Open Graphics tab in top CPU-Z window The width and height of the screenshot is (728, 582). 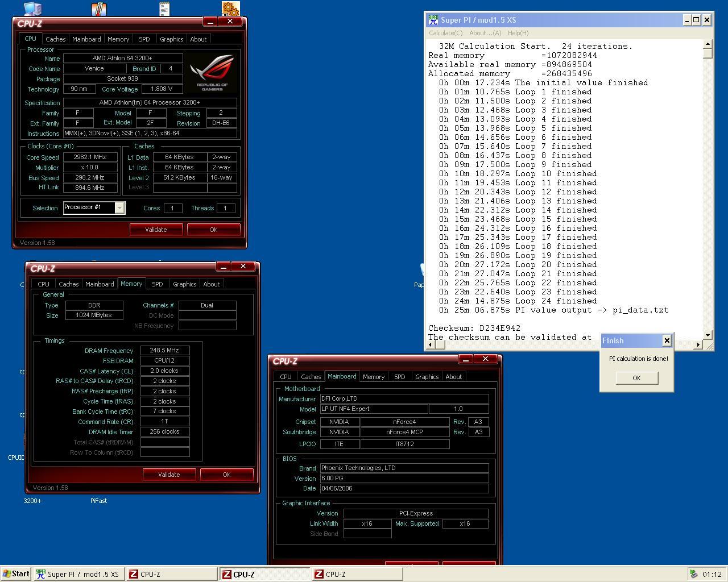coord(171,39)
